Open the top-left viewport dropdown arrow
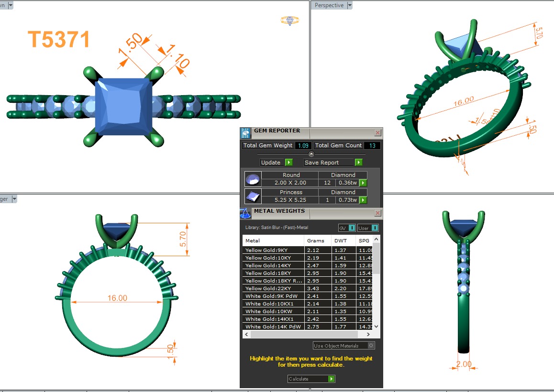Viewport: 554px width, 392px height. tap(11, 5)
